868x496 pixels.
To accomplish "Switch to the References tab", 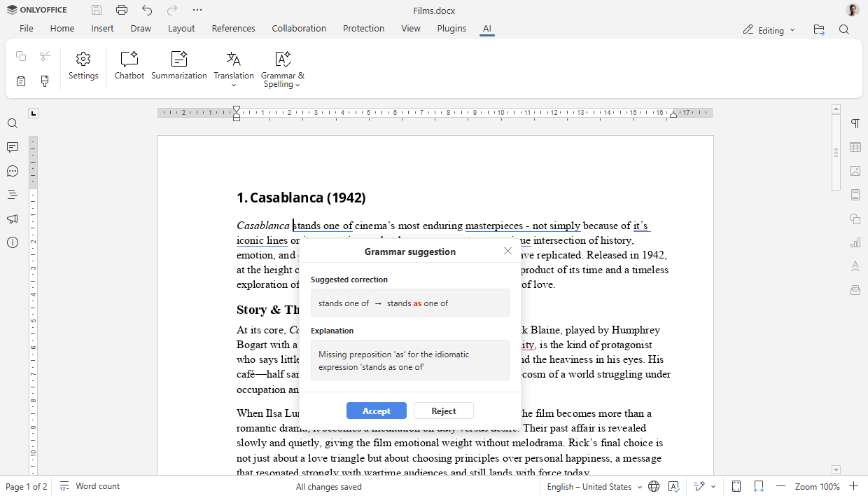I will point(233,29).
